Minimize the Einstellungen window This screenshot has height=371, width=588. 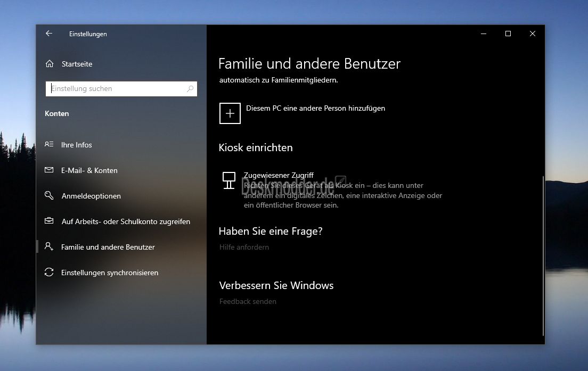tap(484, 34)
